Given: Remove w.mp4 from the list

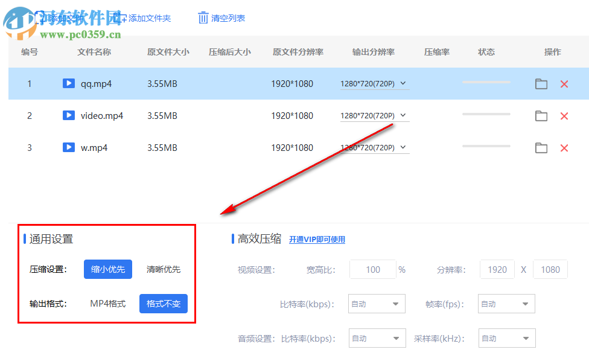Looking at the screenshot, I should pos(564,147).
